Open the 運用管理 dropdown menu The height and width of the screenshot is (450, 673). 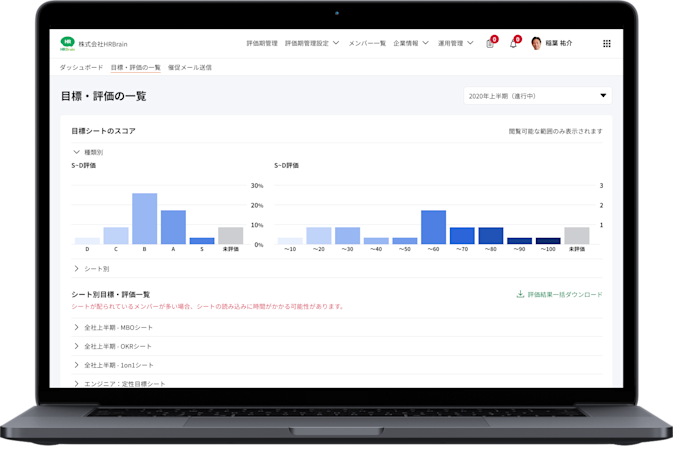point(455,43)
